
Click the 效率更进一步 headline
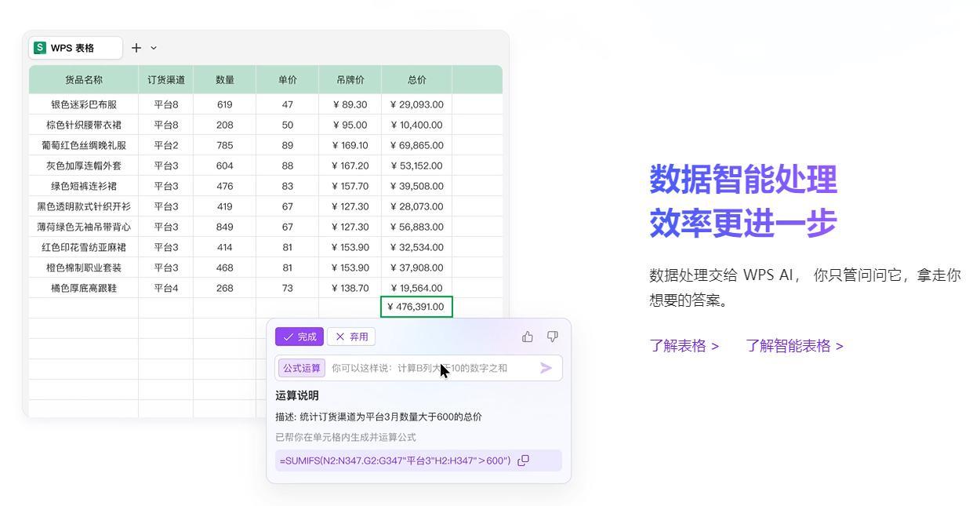[x=743, y=223]
